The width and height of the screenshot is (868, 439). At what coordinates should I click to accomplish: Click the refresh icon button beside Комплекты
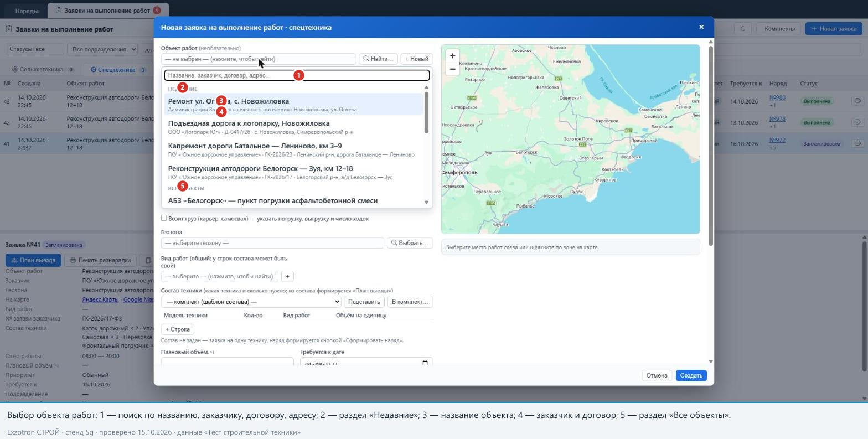pyautogui.click(x=742, y=29)
